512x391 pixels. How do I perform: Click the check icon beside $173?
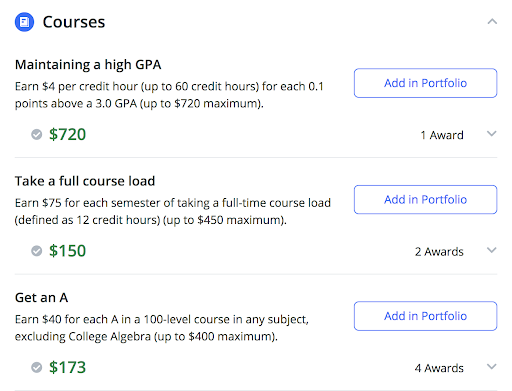pos(37,367)
